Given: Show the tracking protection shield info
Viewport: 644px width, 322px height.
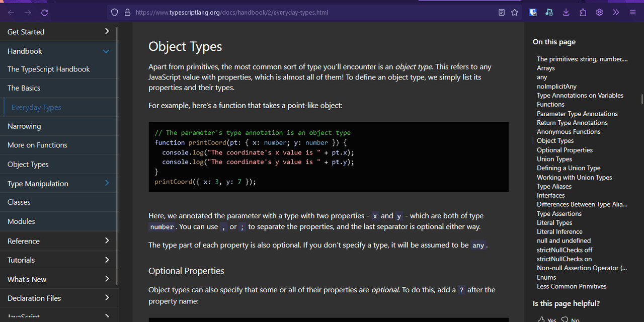Looking at the screenshot, I should (115, 13).
